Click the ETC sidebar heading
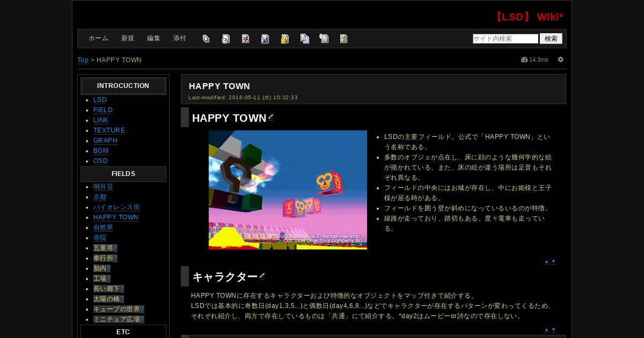644x338 pixels. pos(123,332)
